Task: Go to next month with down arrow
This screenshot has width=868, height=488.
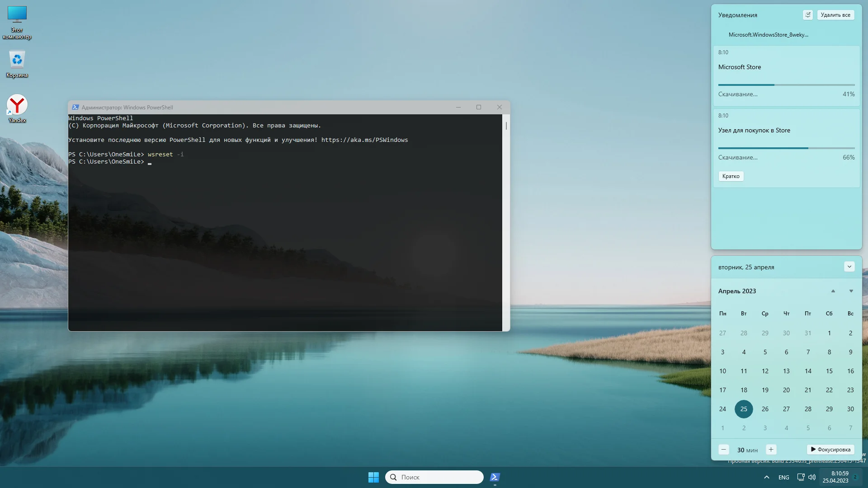Action: point(851,291)
